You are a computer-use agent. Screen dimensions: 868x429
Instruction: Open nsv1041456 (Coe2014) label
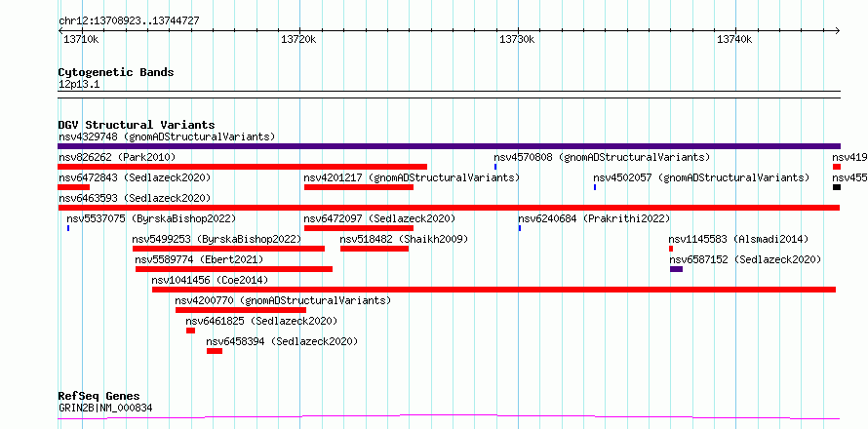(x=210, y=280)
